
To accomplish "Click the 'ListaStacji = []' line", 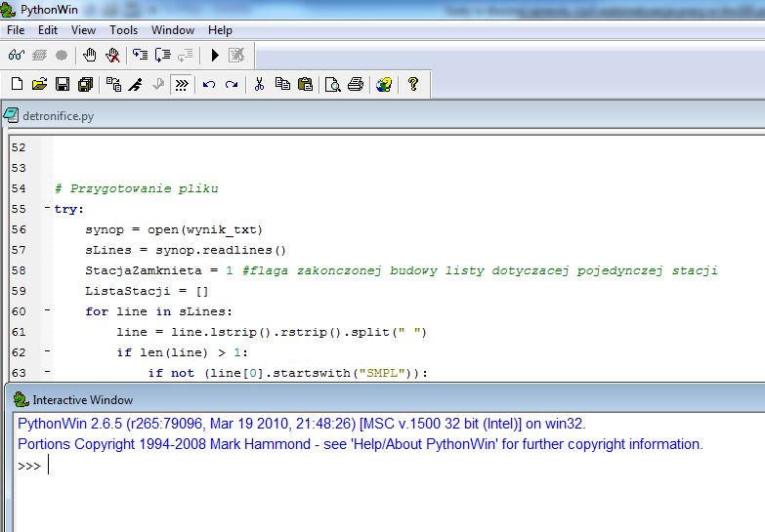I will tap(147, 291).
